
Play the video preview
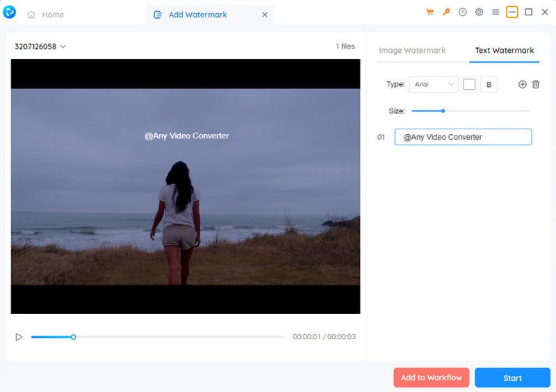pyautogui.click(x=19, y=337)
